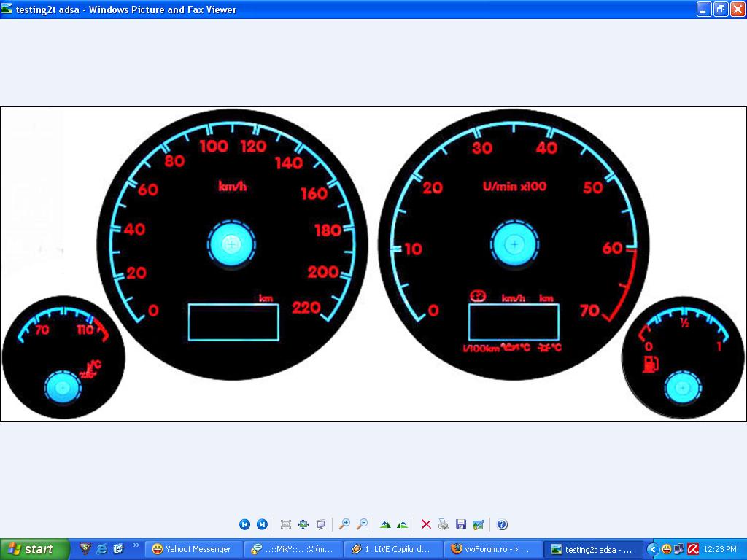Screen dimensions: 747x560
Task: Save a copy of the picture
Action: coord(460,524)
